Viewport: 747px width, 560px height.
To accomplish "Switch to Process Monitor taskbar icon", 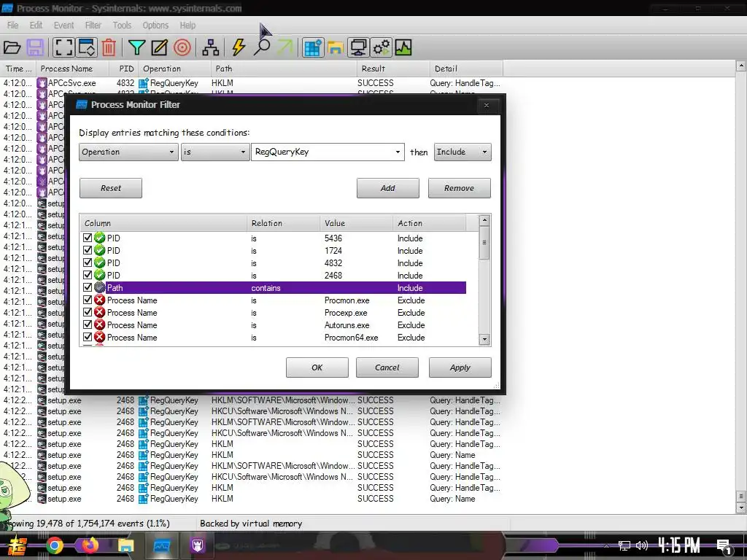I will click(161, 545).
